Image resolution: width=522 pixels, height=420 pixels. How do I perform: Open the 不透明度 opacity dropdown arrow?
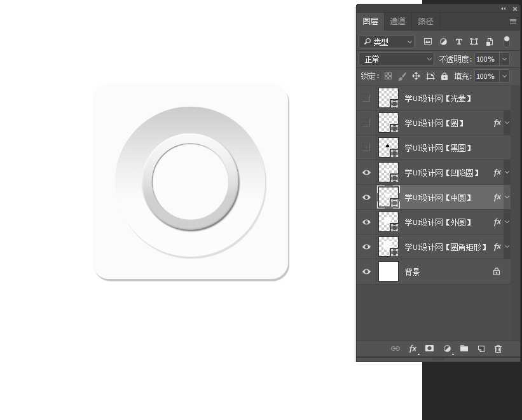pyautogui.click(x=505, y=59)
